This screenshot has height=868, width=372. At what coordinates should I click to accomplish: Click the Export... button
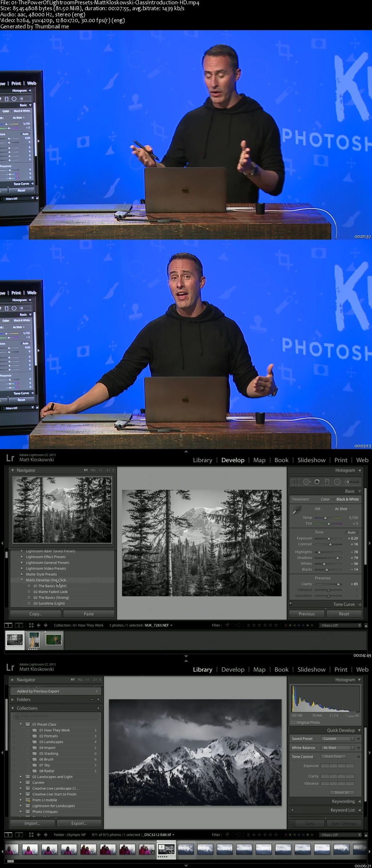79,823
